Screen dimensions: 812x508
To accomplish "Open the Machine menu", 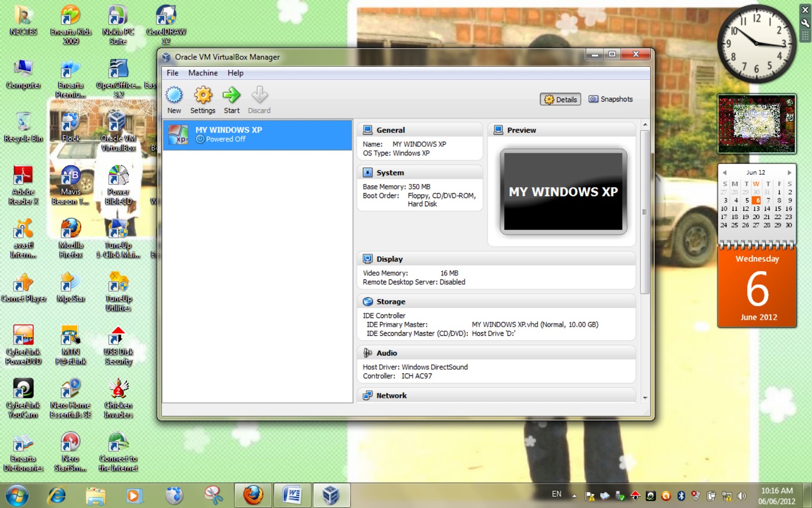I will point(202,73).
